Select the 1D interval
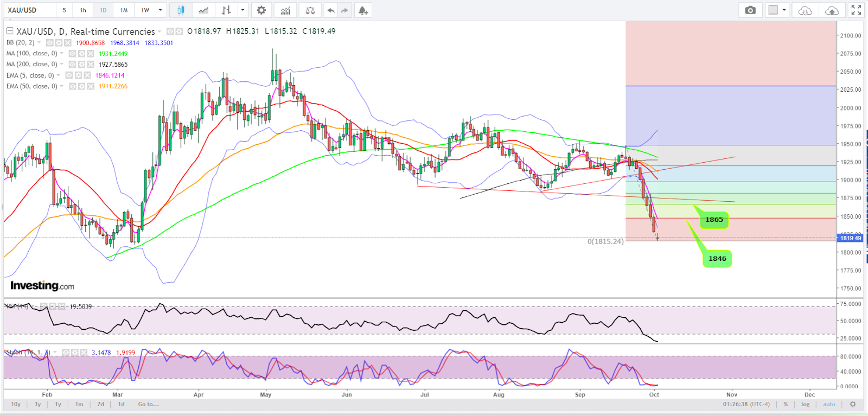The image size is (868, 416). pos(103,10)
